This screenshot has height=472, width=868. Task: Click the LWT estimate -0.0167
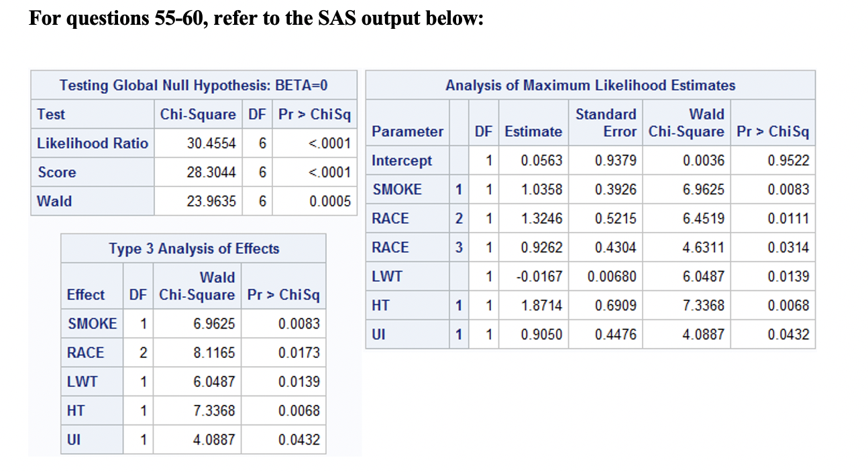[540, 276]
